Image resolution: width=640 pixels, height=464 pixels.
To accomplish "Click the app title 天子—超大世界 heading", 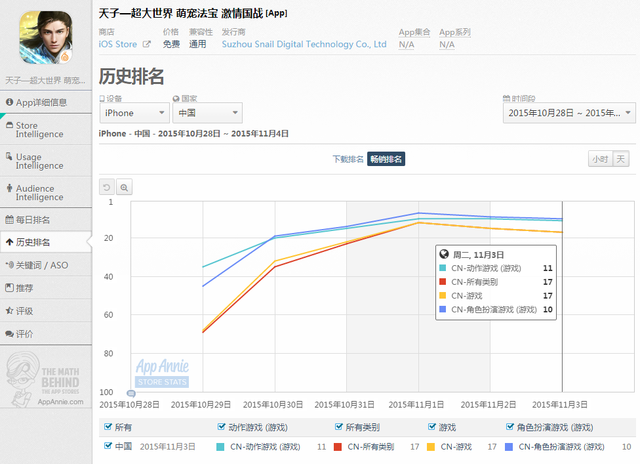I will point(193,13).
